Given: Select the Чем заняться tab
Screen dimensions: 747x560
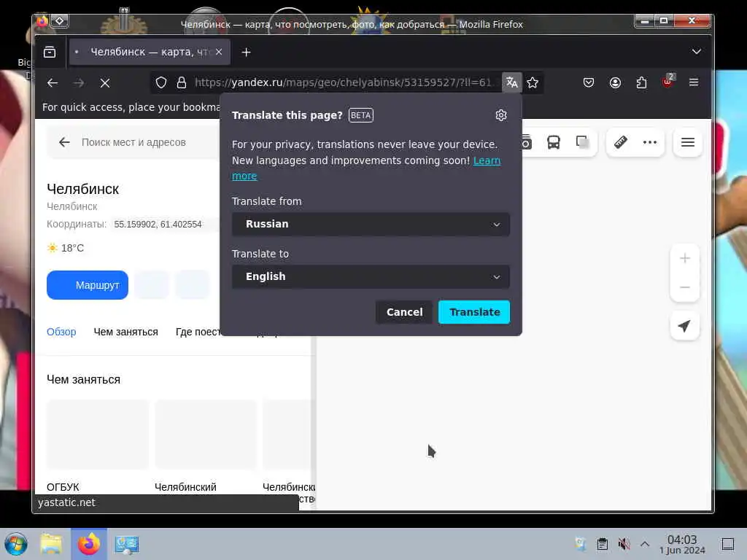Looking at the screenshot, I should [x=125, y=332].
